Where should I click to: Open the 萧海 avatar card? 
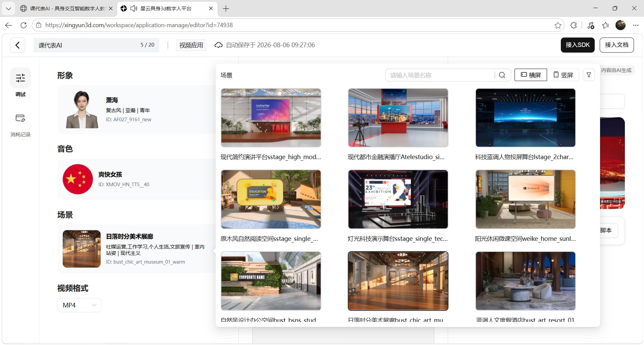[x=137, y=110]
